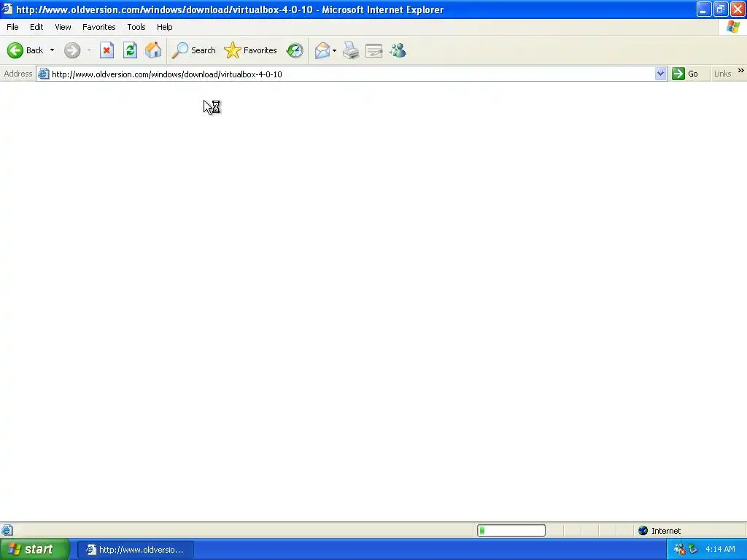The height and width of the screenshot is (560, 747).
Task: Open the Favorites star pane
Action: (251, 50)
